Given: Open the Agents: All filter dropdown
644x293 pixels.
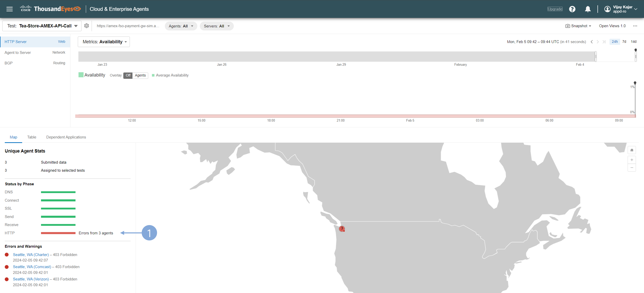Looking at the screenshot, I should (x=181, y=26).
